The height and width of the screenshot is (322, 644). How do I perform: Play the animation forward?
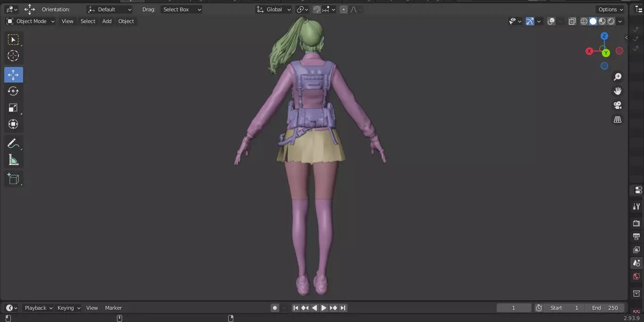(x=324, y=308)
